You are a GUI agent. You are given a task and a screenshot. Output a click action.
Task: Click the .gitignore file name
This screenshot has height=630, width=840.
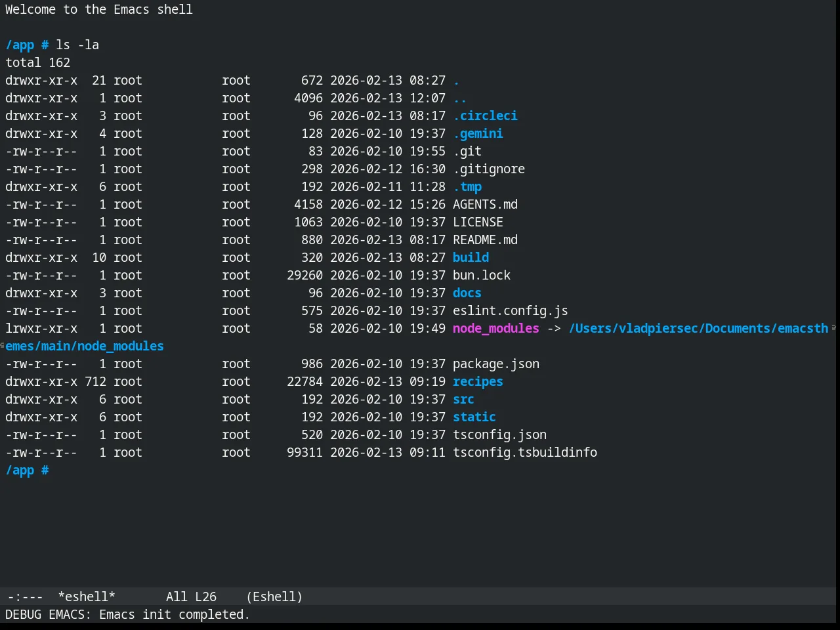click(489, 169)
